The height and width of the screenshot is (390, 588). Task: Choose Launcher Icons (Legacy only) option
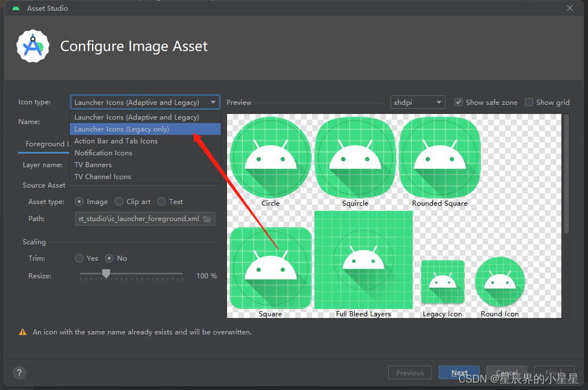tap(145, 129)
